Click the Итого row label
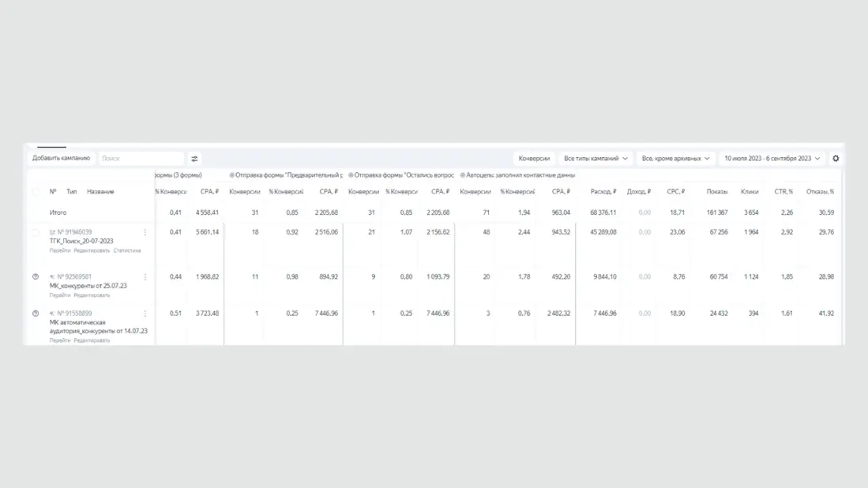The height and width of the screenshot is (488, 868). click(x=58, y=212)
